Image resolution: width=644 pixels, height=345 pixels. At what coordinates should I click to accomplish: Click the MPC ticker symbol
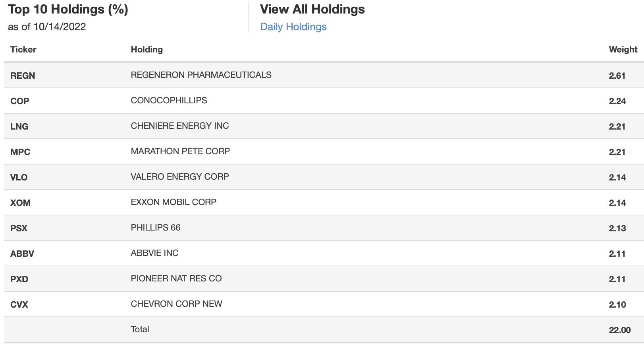point(20,152)
